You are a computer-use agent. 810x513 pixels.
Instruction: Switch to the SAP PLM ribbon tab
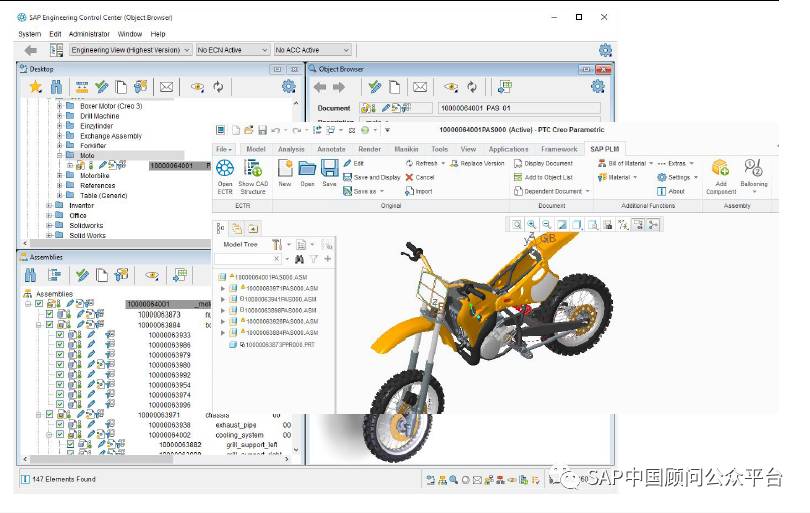[604, 149]
